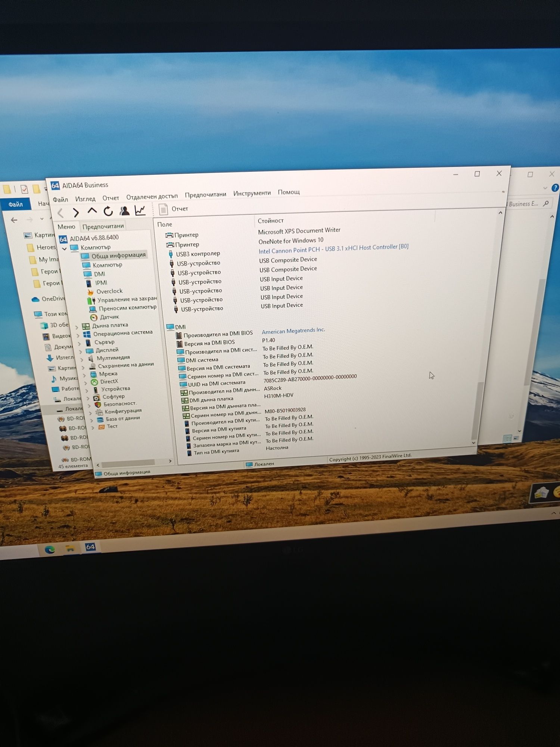The height and width of the screenshot is (747, 560).
Task: Open the Предпочитани menu
Action: coord(206,195)
